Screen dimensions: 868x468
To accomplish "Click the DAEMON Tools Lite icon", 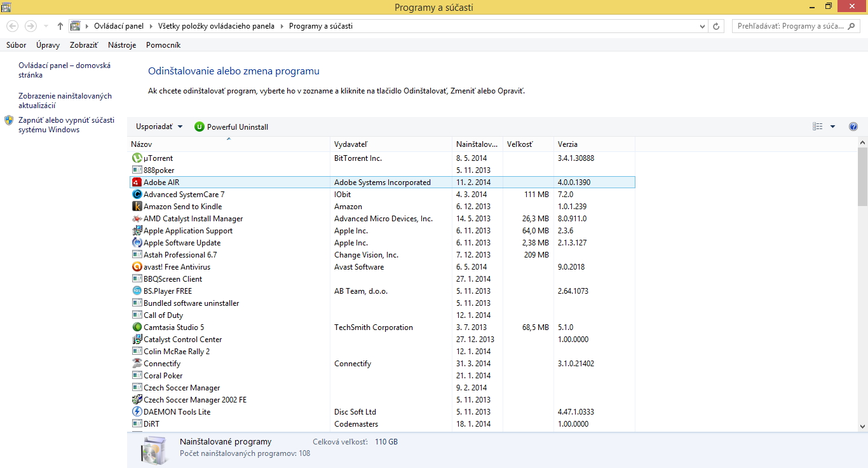I will tap(137, 411).
